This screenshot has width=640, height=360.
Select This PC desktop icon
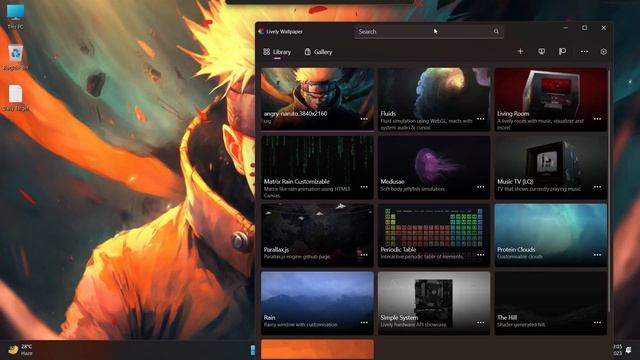[x=16, y=17]
